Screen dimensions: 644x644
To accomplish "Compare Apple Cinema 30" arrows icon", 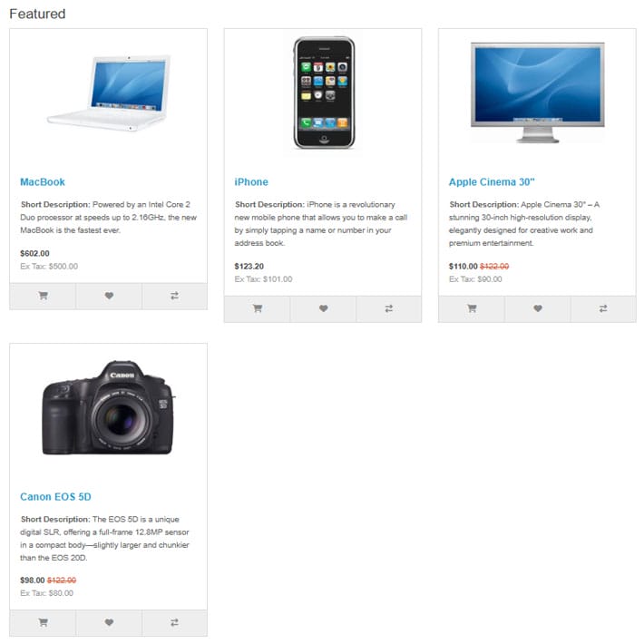I will click(603, 308).
